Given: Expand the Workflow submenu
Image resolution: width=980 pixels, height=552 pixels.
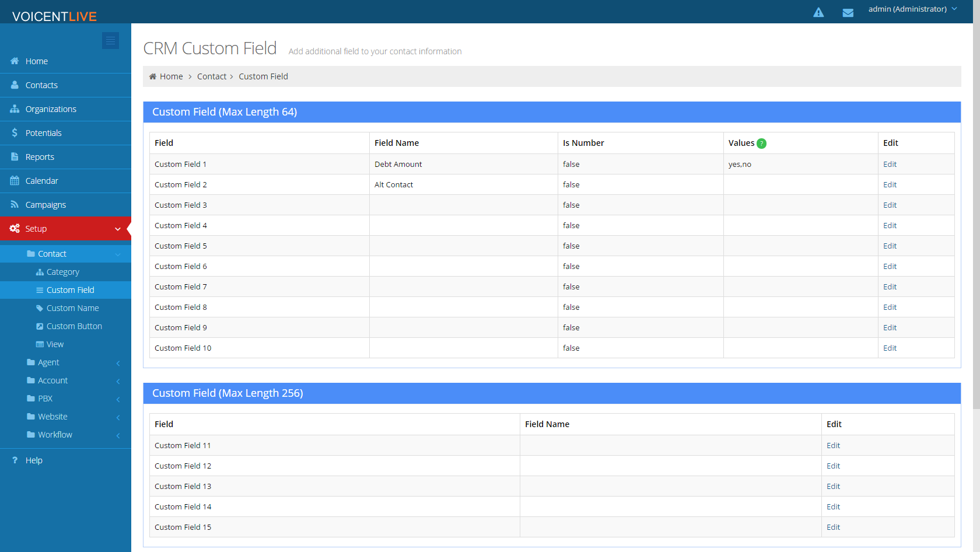Looking at the screenshot, I should (55, 434).
